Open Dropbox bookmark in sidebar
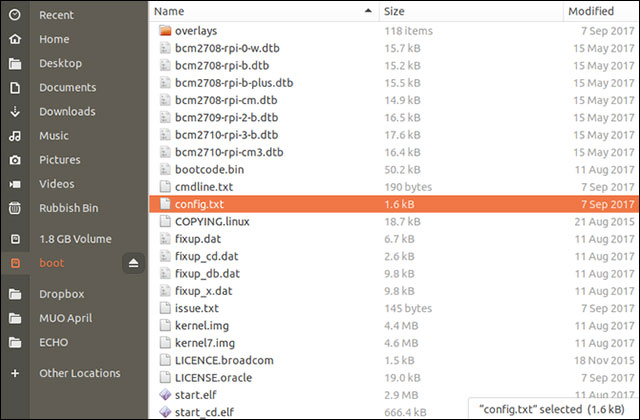 (62, 294)
